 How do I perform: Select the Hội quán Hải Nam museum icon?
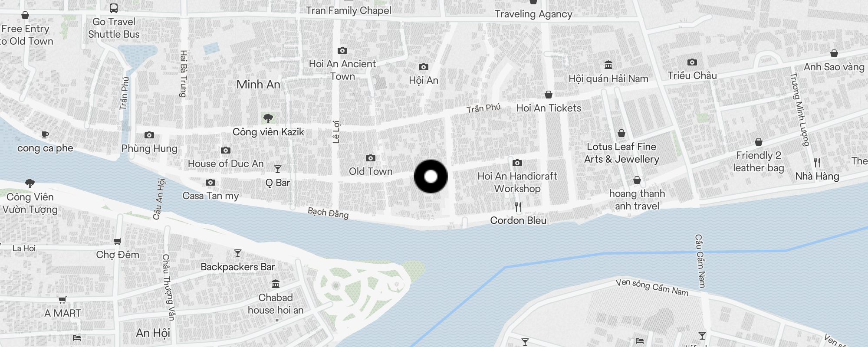(x=608, y=65)
